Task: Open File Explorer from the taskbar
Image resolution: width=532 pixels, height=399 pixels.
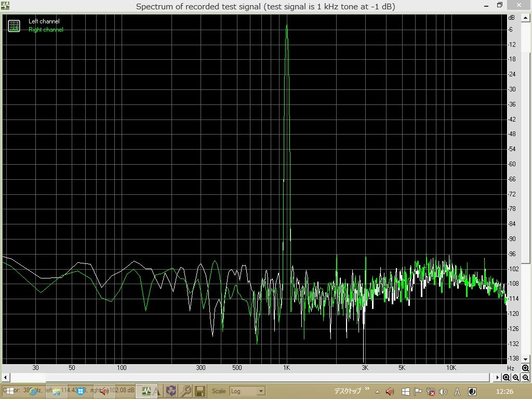Action: click(x=57, y=392)
